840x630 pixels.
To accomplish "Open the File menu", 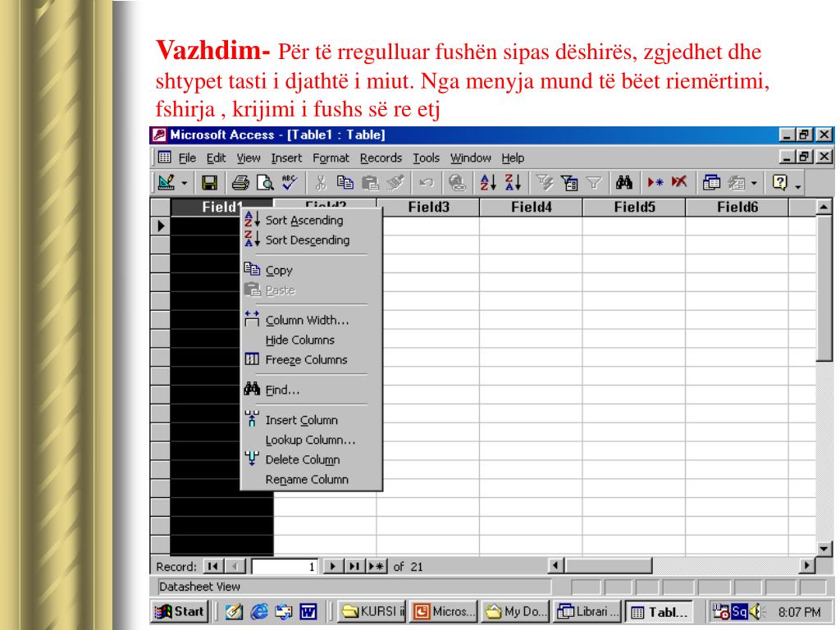I will click(187, 158).
